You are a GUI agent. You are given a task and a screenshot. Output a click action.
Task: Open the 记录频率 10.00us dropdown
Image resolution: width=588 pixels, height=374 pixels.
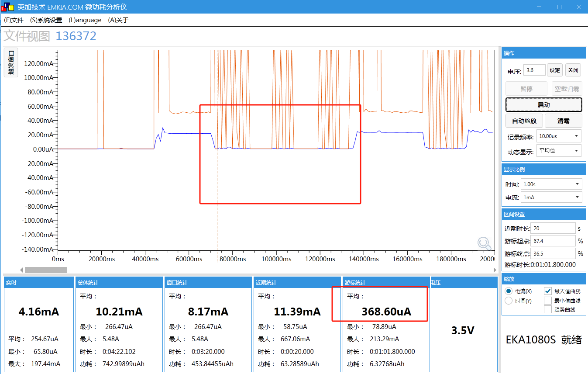click(x=559, y=136)
